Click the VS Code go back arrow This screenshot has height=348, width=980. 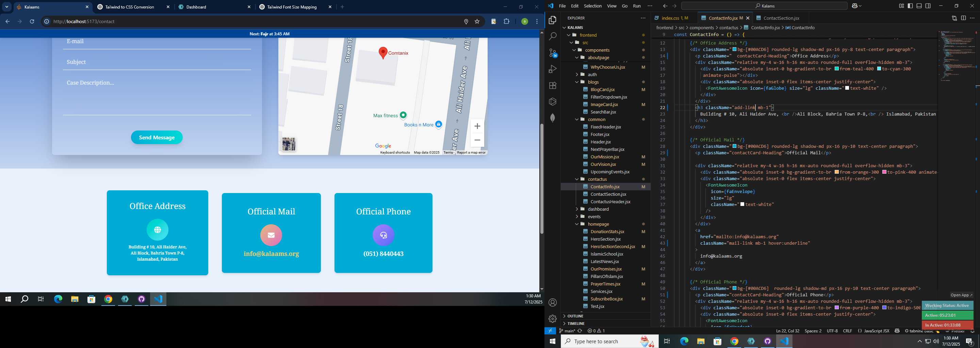point(665,6)
